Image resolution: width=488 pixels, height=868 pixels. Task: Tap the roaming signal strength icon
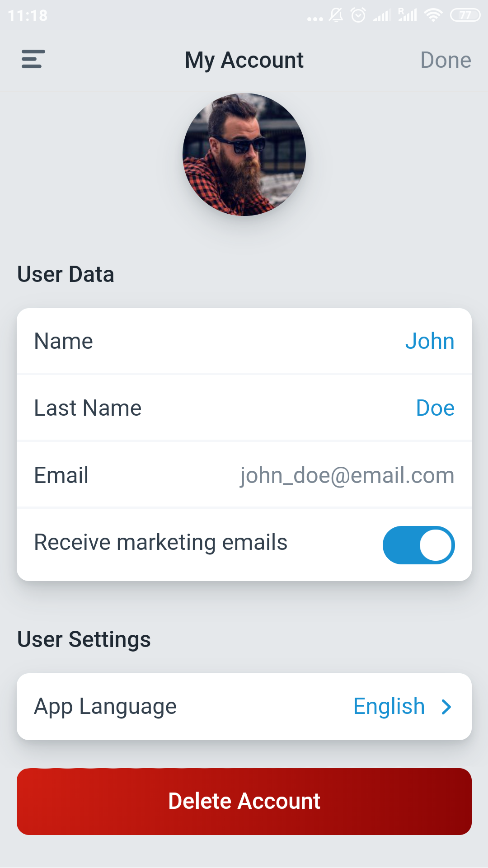407,15
